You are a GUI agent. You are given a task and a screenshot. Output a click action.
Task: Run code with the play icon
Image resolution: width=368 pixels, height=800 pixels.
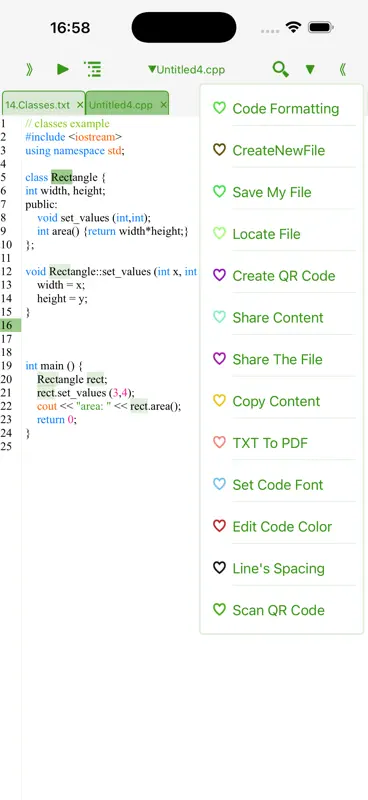tap(63, 69)
